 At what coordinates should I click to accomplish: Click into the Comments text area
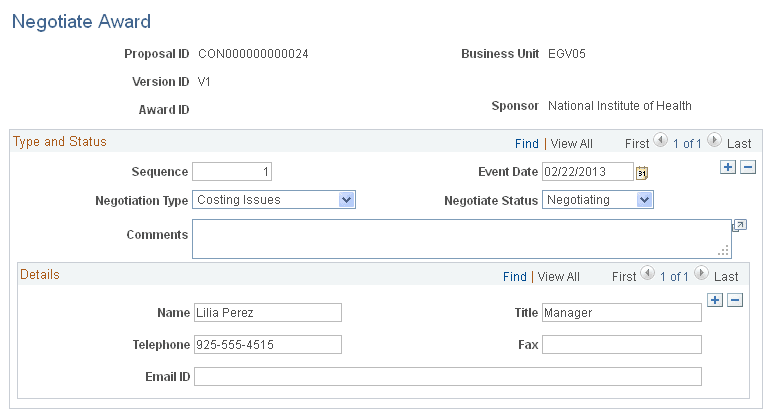460,239
